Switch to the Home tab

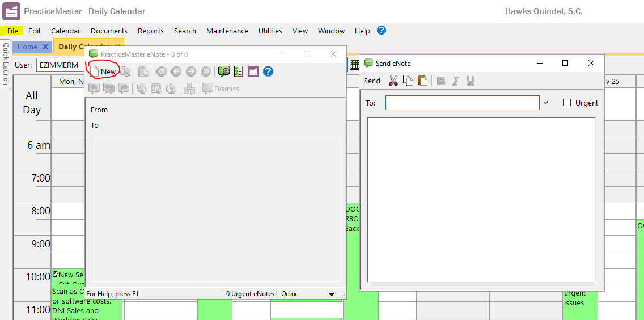tap(27, 47)
